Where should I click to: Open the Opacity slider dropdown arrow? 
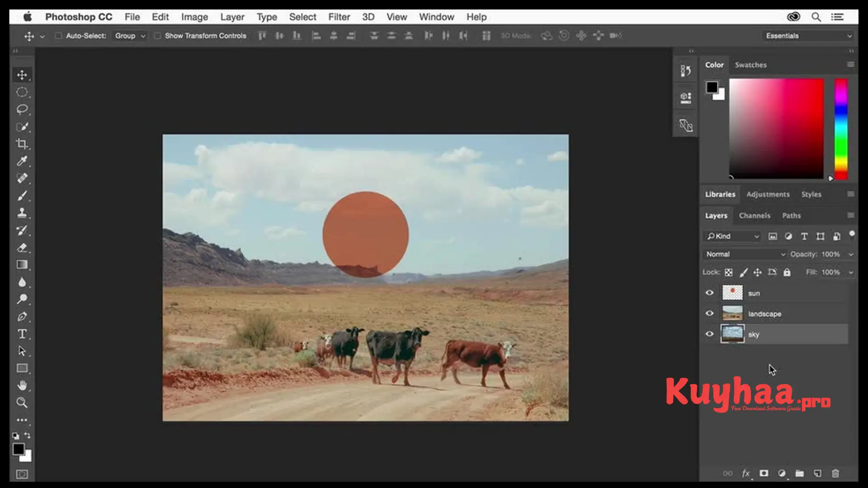tap(851, 254)
